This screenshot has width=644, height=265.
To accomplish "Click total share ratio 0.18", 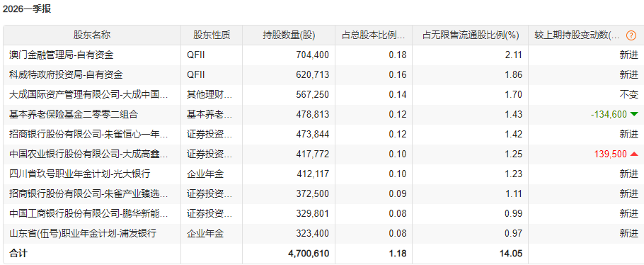I will [x=398, y=55].
